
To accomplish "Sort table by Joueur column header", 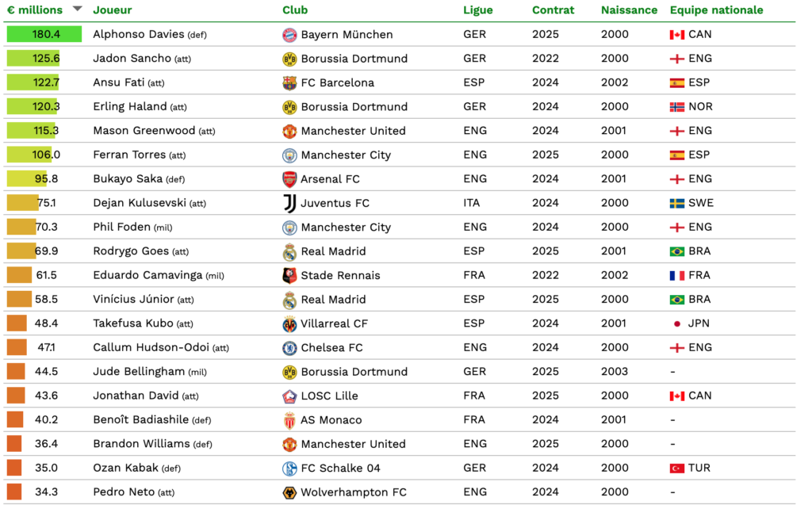I will (x=113, y=10).
